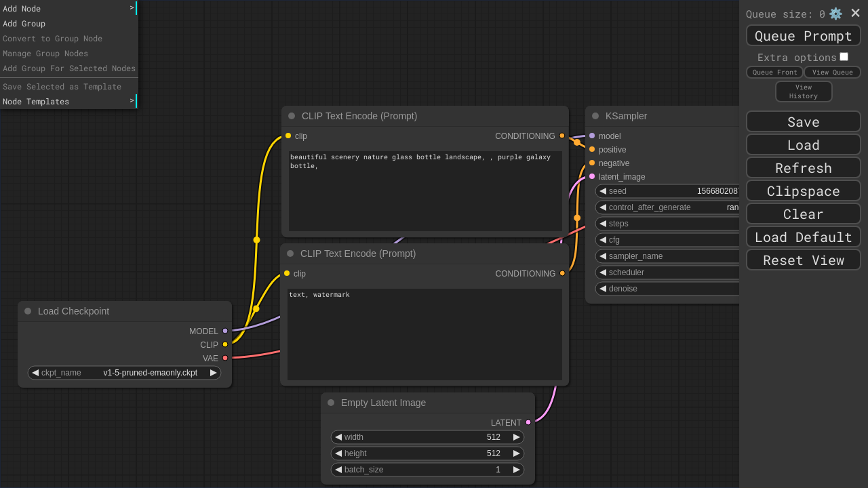Open the Node Templates submenu
This screenshot has width=868, height=488.
point(68,101)
